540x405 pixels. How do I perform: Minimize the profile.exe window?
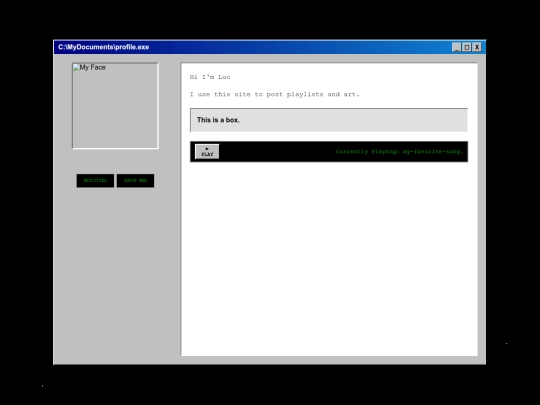tap(456, 47)
